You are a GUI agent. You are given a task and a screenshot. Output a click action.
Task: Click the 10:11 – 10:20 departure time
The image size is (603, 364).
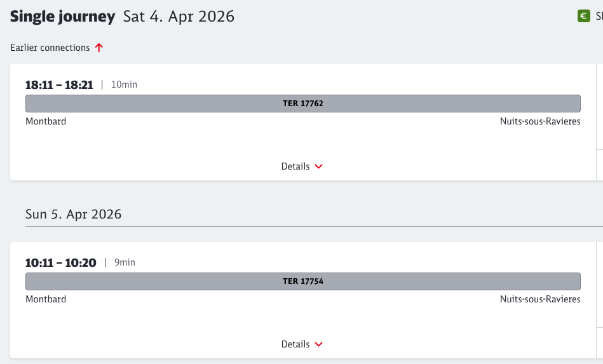(60, 262)
